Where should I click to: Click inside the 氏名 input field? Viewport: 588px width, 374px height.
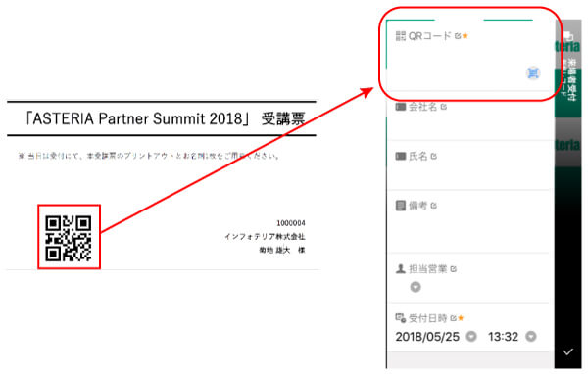pyautogui.click(x=468, y=175)
